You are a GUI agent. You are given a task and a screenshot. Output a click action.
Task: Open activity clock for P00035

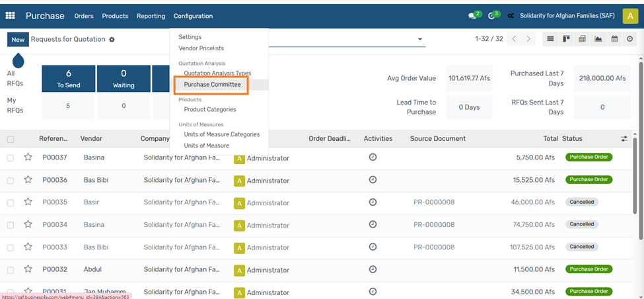coord(373,202)
